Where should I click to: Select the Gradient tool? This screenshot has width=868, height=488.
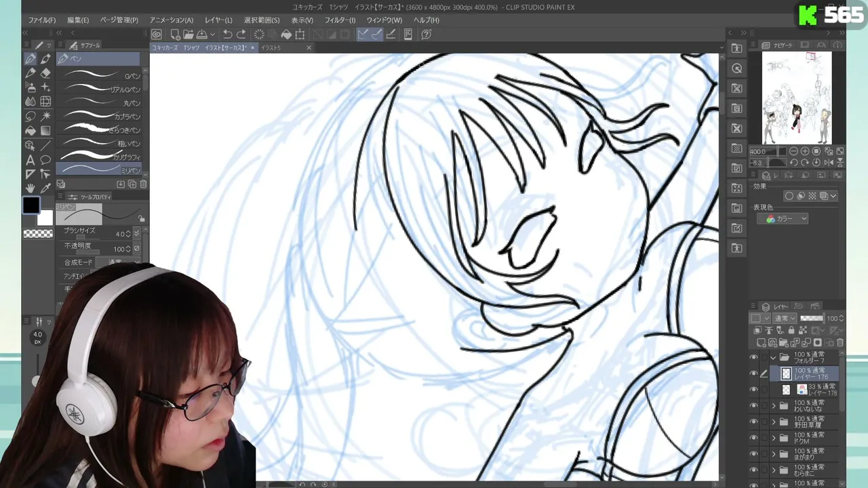tap(45, 130)
